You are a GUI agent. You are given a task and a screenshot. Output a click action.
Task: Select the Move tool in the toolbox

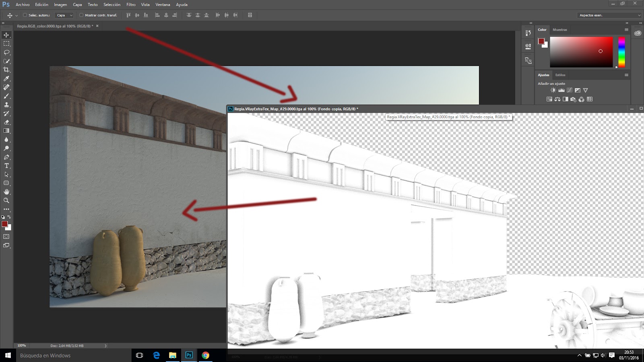pyautogui.click(x=6, y=35)
